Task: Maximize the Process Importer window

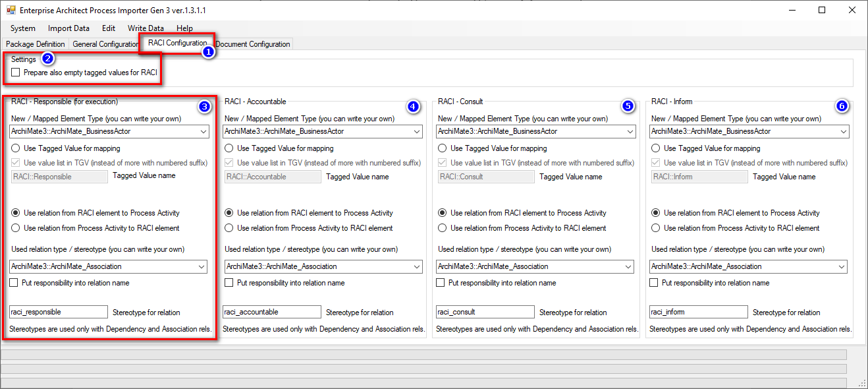Action: click(x=822, y=10)
